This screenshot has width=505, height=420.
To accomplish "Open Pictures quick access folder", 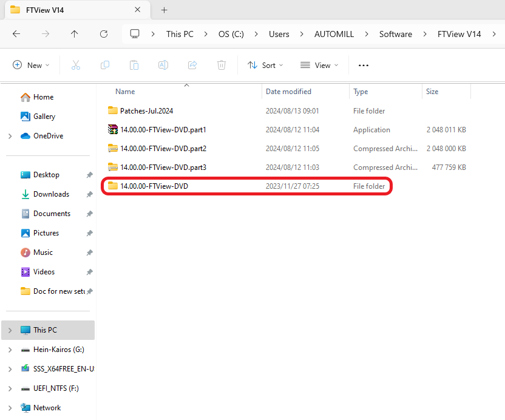I will (x=46, y=233).
